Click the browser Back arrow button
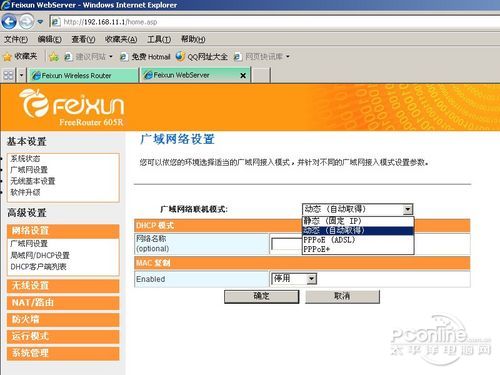 [9, 22]
